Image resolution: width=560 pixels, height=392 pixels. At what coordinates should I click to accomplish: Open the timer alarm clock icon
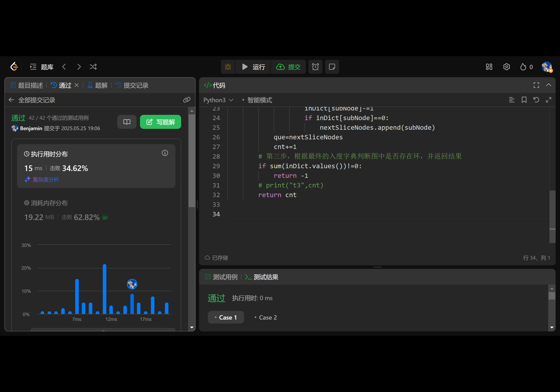tap(315, 67)
